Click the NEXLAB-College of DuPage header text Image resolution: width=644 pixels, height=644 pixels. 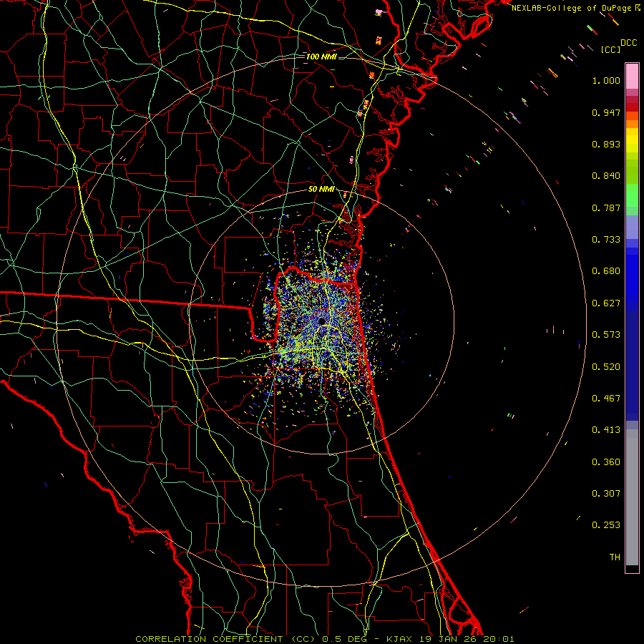click(x=572, y=8)
